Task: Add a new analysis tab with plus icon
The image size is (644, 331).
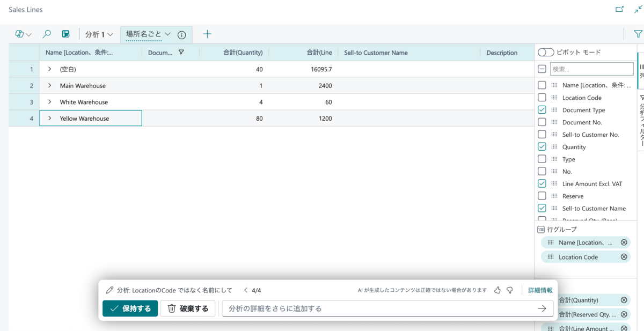Action: click(207, 34)
